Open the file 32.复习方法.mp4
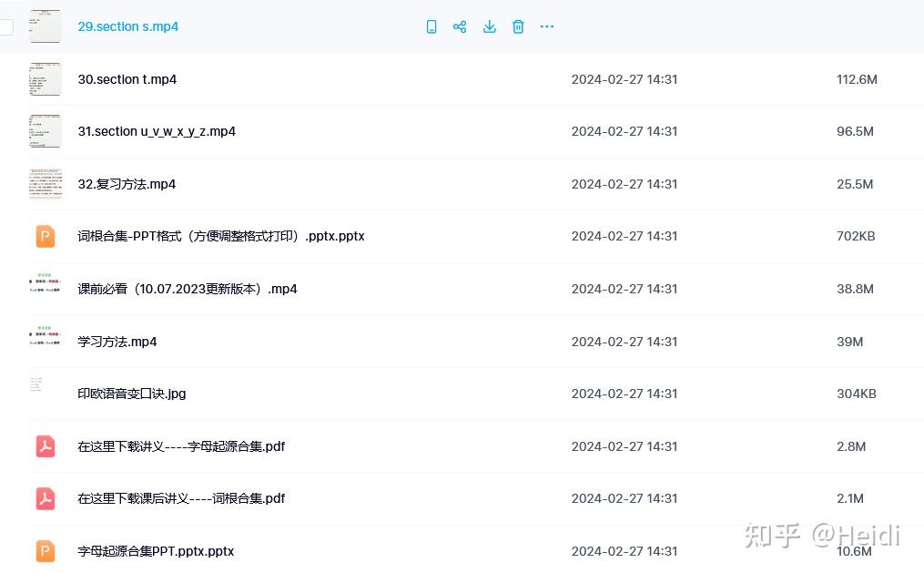Screen dimensions: 924x573 coord(127,184)
